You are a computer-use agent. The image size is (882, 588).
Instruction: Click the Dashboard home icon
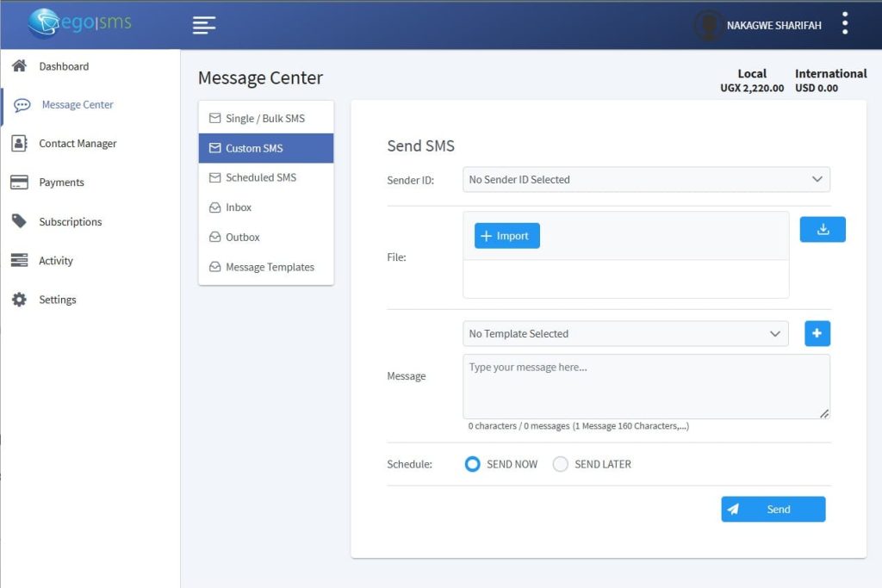coord(19,66)
